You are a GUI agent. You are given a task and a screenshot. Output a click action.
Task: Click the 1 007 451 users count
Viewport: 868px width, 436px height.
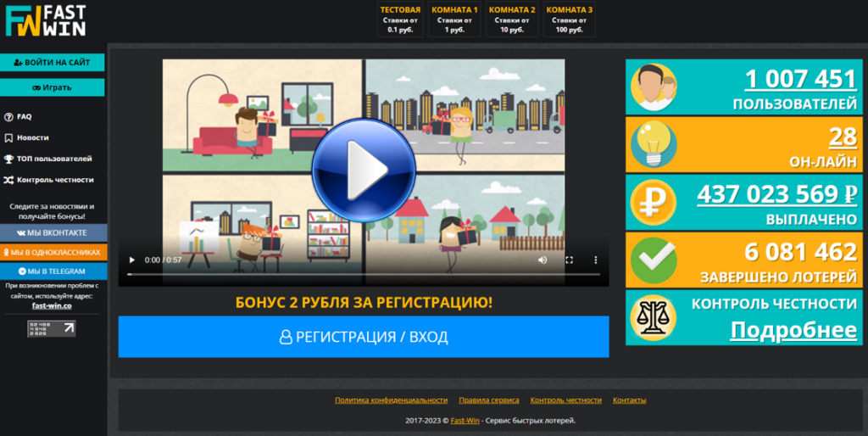[x=800, y=79]
